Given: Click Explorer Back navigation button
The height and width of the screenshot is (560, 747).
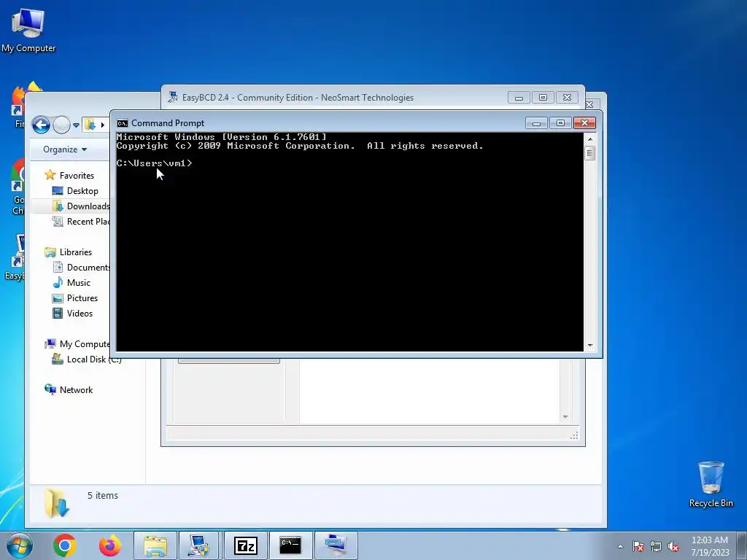Looking at the screenshot, I should [41, 125].
